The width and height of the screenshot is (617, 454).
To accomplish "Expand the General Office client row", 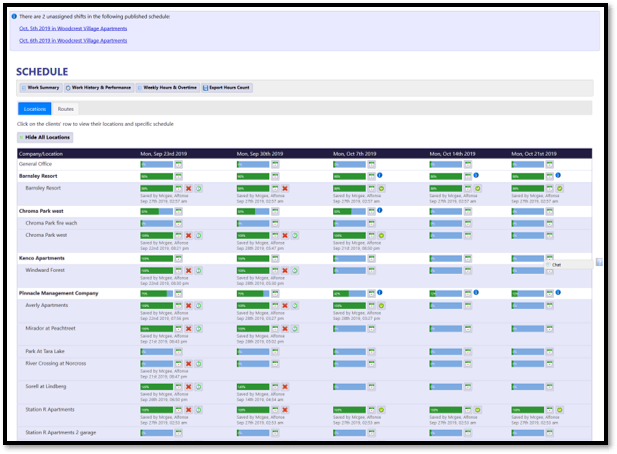I will coord(304,164).
